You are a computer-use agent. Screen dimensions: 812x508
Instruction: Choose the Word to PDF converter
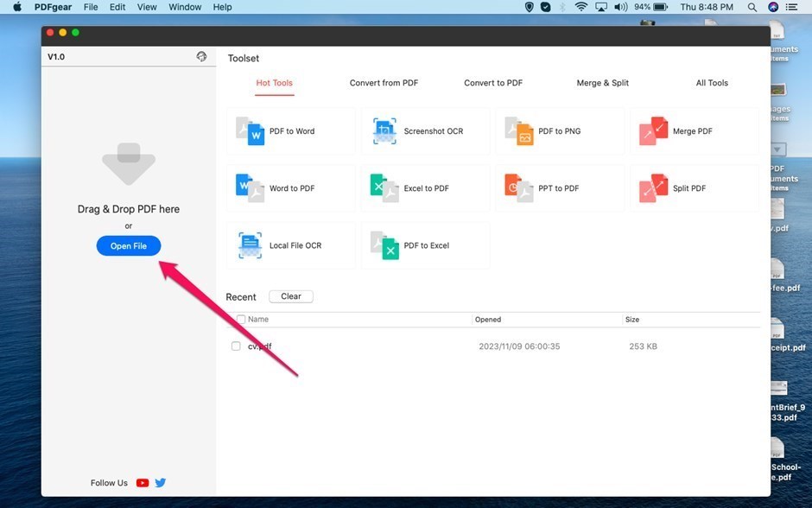pyautogui.click(x=290, y=188)
